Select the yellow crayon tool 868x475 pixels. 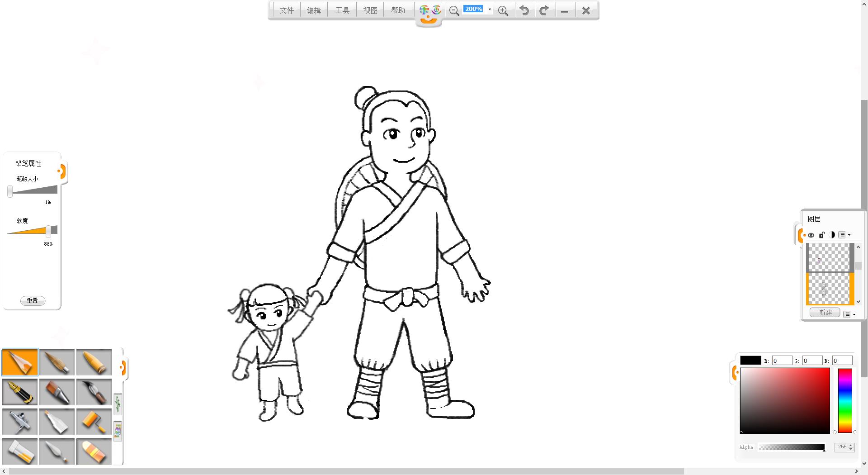tap(94, 362)
